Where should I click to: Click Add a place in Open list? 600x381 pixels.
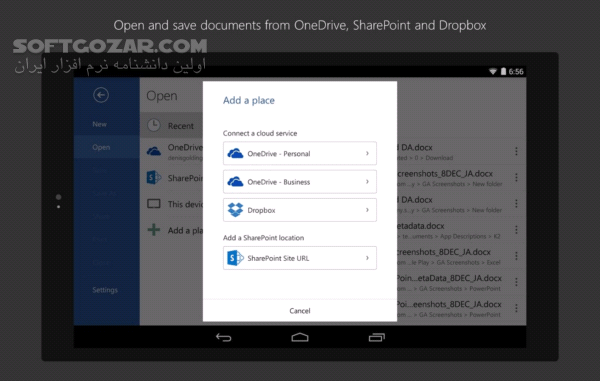(171, 230)
